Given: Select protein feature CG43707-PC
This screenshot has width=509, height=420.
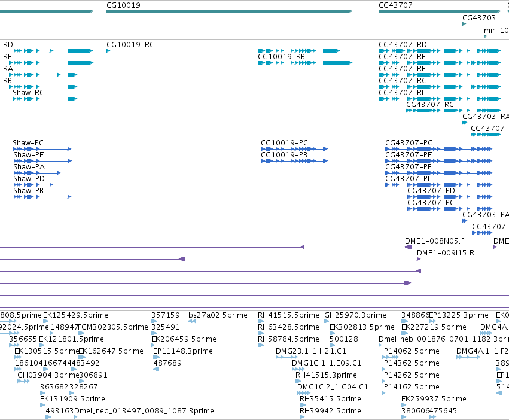Looking at the screenshot, I should click(x=450, y=209).
